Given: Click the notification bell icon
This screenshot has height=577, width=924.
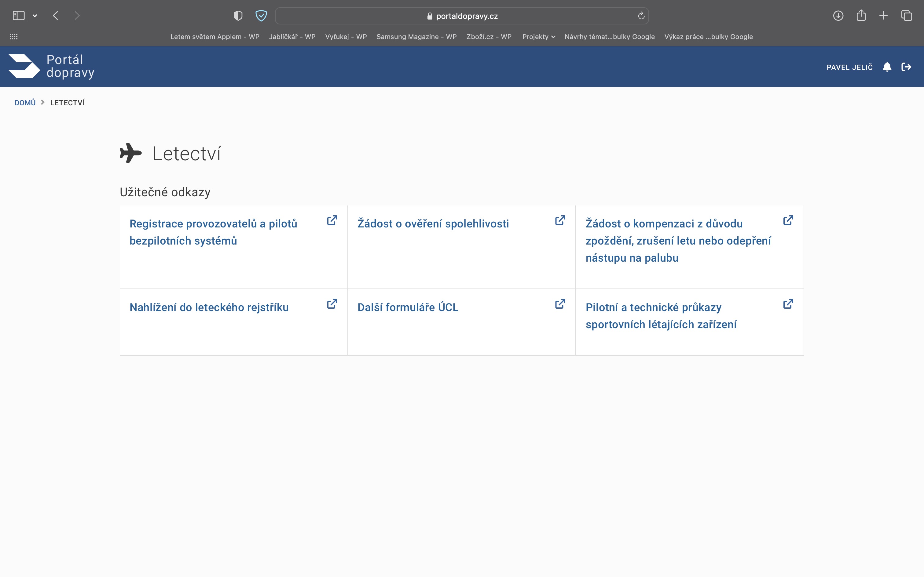Looking at the screenshot, I should pos(887,67).
